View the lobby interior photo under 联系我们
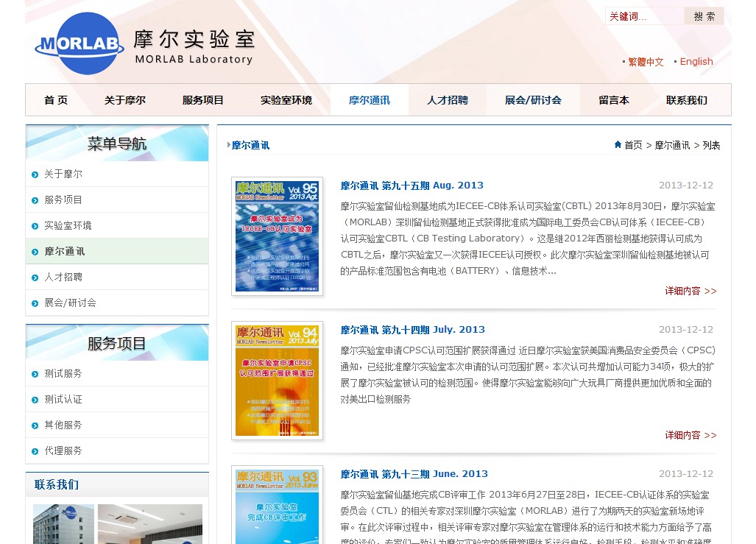The width and height of the screenshot is (756, 544). tap(150, 524)
